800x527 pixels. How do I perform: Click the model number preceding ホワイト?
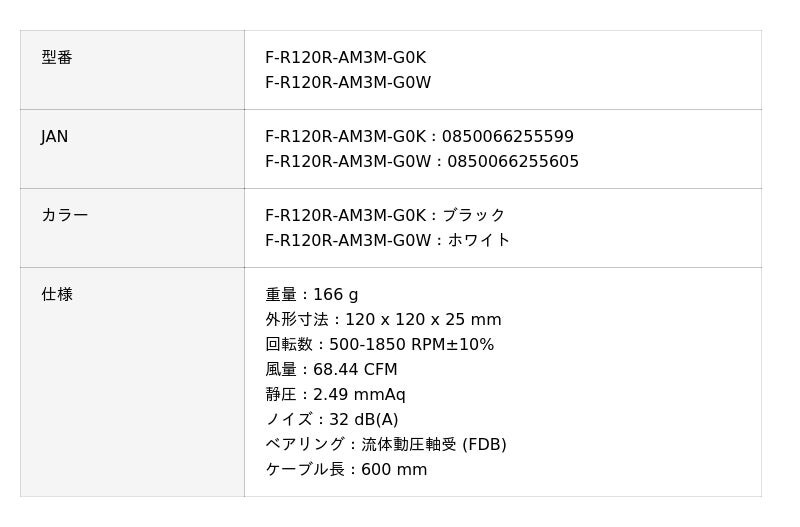coord(348,241)
